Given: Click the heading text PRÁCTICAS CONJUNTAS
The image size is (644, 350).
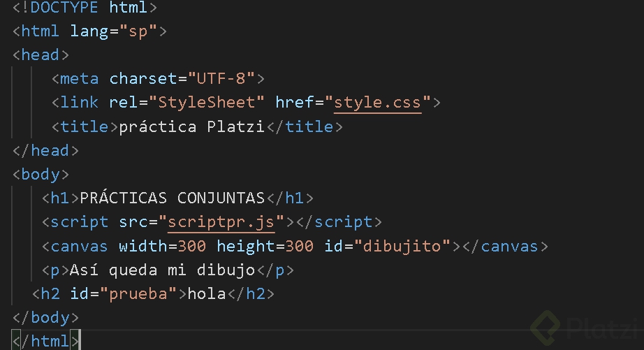Looking at the screenshot, I should pos(172,198).
